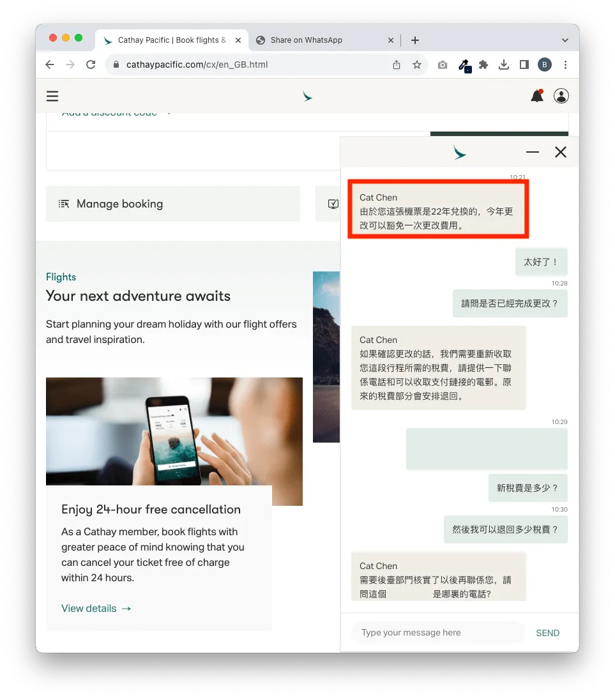Open the Chrome three-dot menu
The image size is (615, 700).
point(565,65)
